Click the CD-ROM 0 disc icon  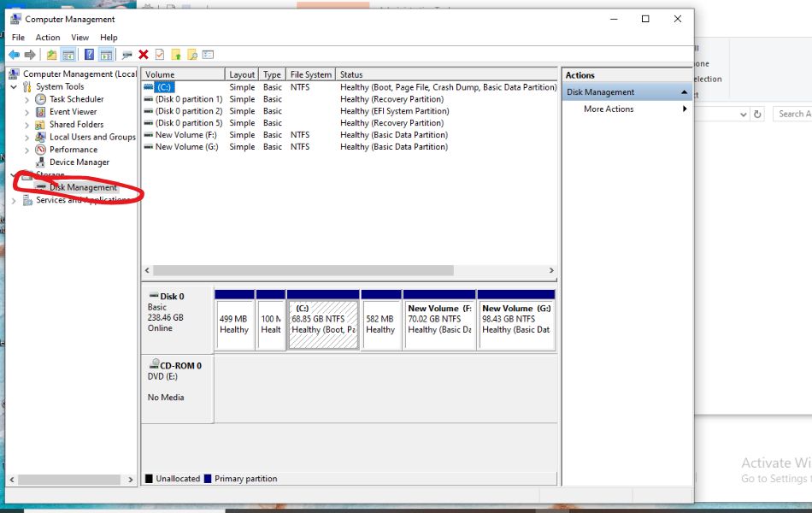tap(154, 365)
